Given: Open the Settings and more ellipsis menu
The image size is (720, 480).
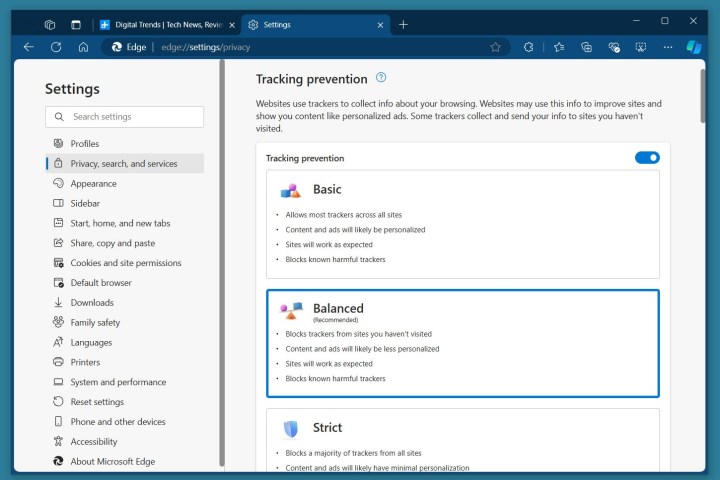Looking at the screenshot, I should (667, 46).
